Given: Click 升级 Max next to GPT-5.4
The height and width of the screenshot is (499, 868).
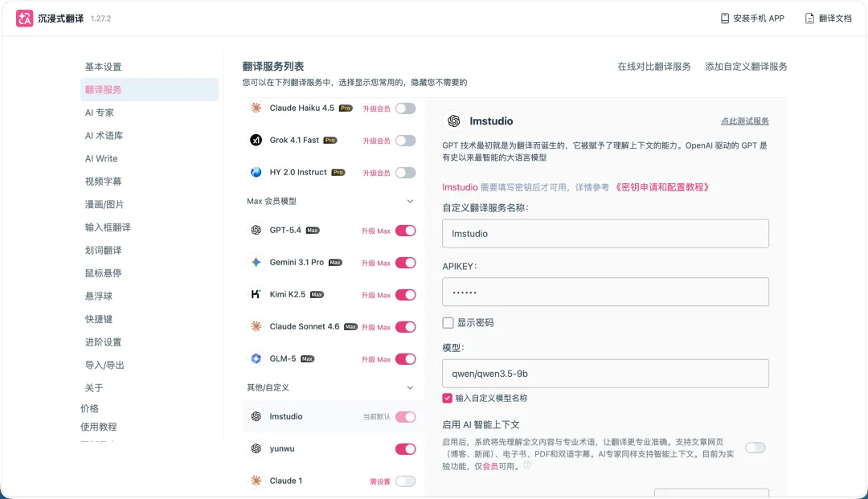Looking at the screenshot, I should click(376, 231).
